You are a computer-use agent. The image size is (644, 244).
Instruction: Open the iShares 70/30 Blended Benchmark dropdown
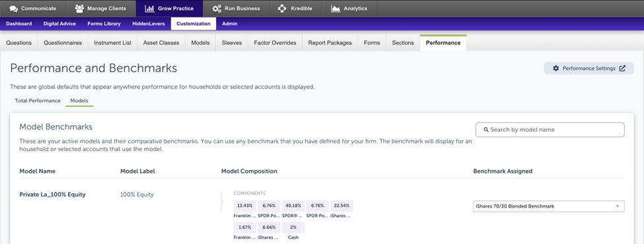(549, 206)
